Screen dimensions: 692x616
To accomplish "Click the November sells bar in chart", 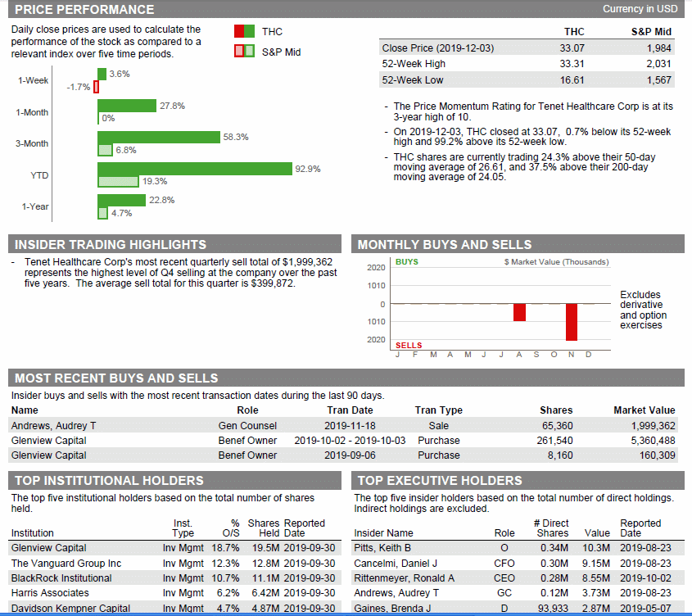I will click(x=572, y=322).
